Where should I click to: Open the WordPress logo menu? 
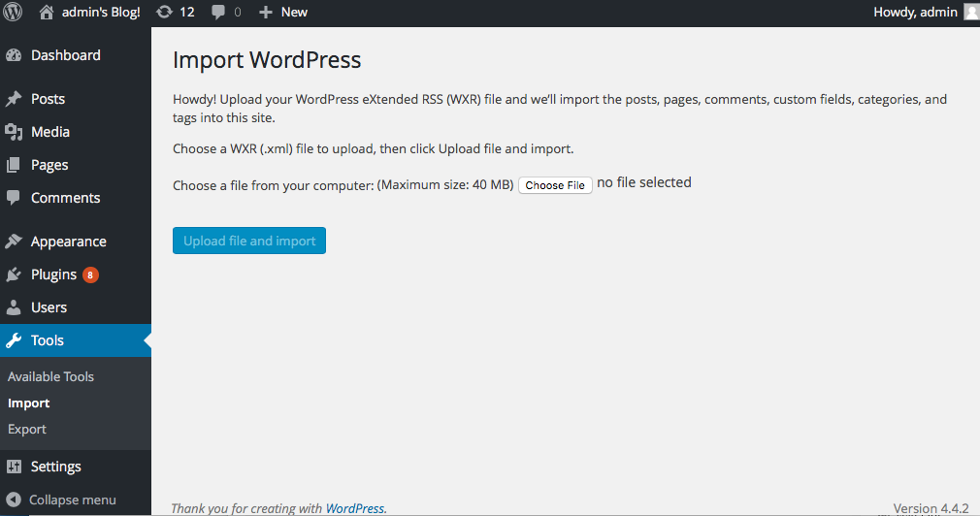point(13,12)
